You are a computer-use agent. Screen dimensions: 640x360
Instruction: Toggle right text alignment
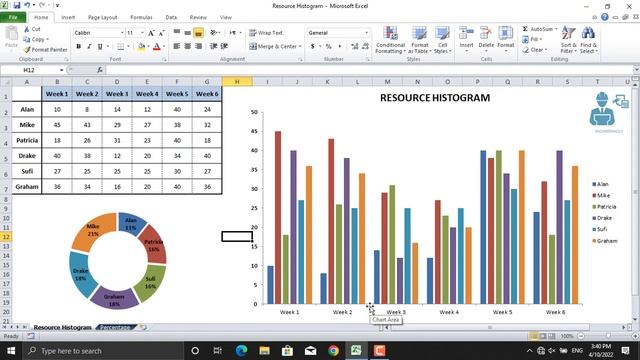click(x=199, y=47)
